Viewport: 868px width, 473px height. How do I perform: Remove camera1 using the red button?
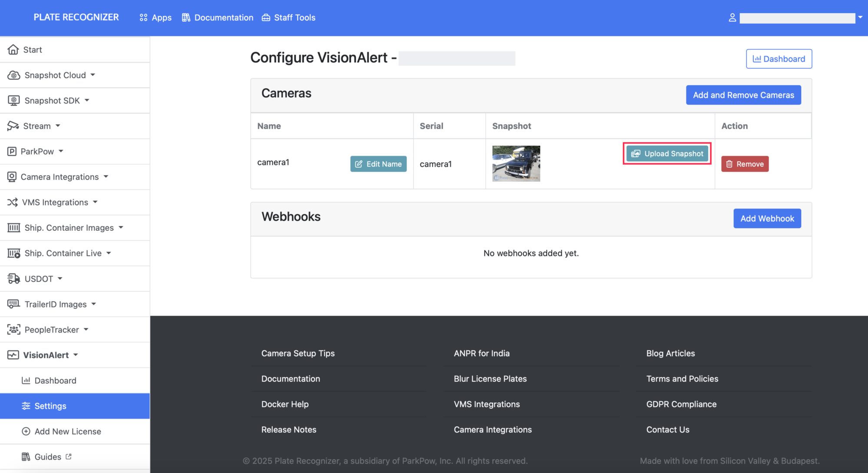point(745,164)
